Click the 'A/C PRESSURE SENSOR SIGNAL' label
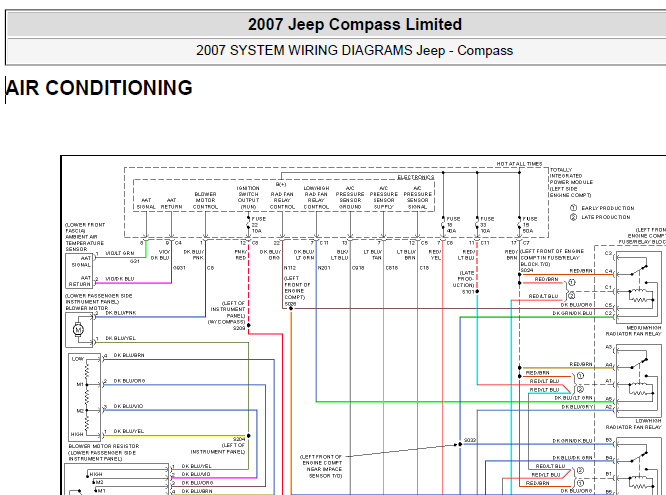This screenshot has width=666, height=495. coord(418,197)
